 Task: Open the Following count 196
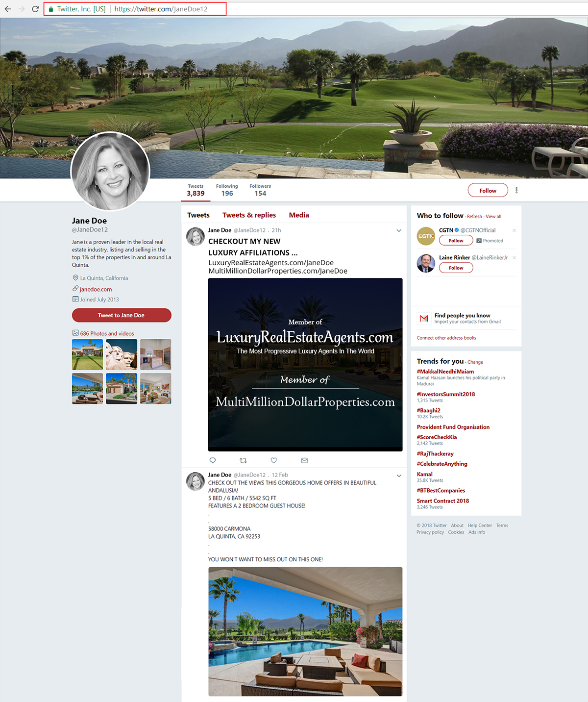click(227, 190)
